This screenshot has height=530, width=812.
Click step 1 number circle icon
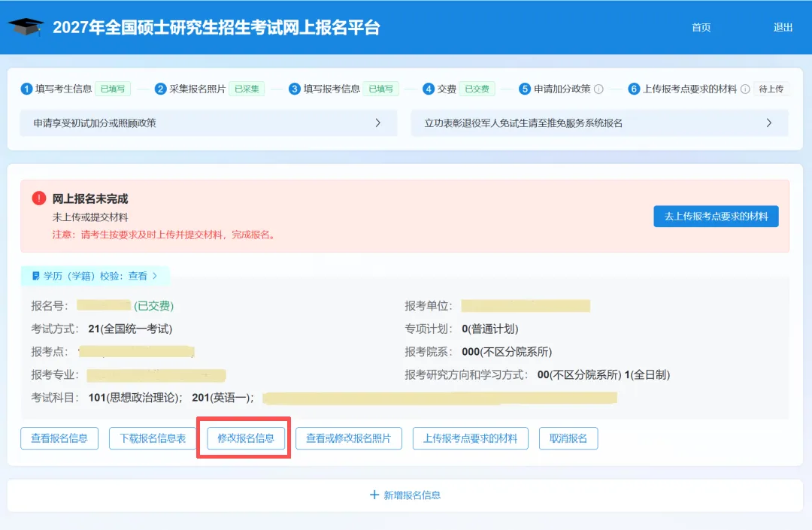(26, 89)
